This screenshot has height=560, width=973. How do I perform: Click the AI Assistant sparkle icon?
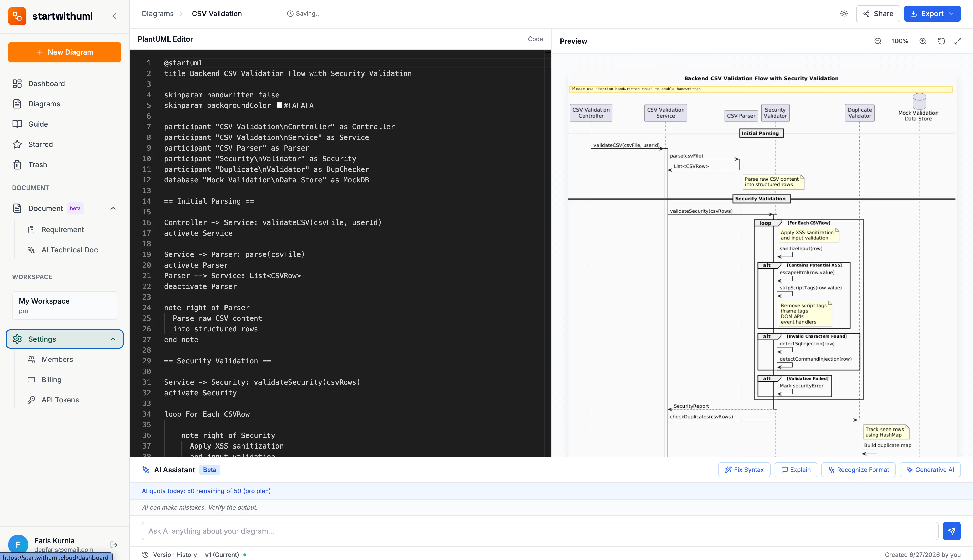(x=146, y=470)
